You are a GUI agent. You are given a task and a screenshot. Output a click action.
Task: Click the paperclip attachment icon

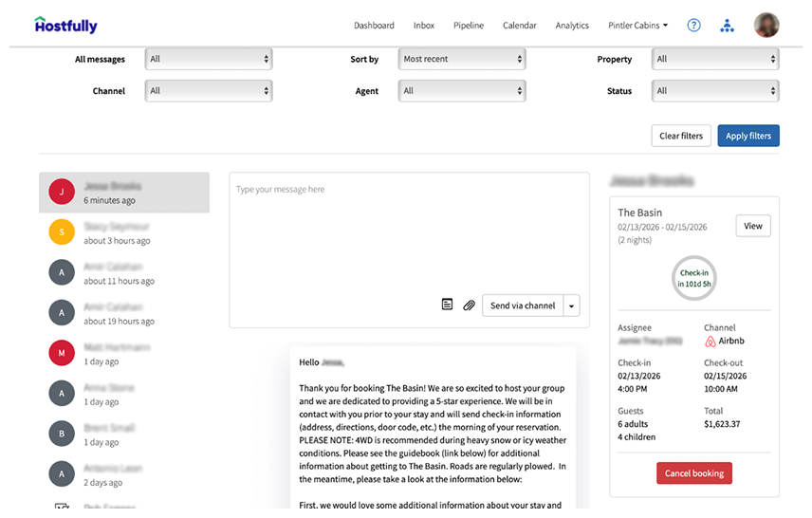tap(469, 305)
